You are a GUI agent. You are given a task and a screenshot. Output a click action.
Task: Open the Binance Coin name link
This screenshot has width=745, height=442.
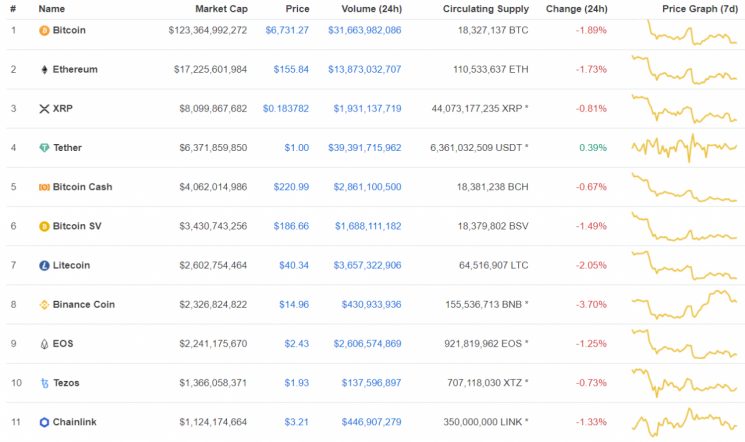click(84, 305)
